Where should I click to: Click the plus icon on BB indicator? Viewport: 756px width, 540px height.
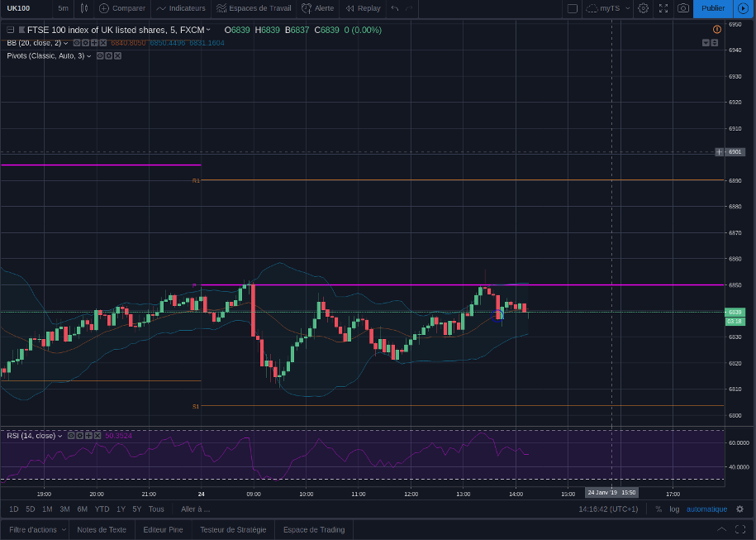coord(94,43)
